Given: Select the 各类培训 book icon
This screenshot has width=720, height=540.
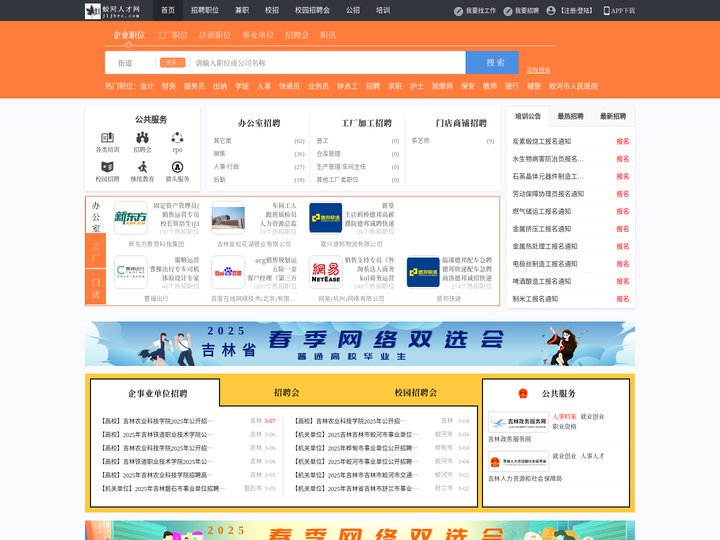Looking at the screenshot, I should click(x=107, y=137).
